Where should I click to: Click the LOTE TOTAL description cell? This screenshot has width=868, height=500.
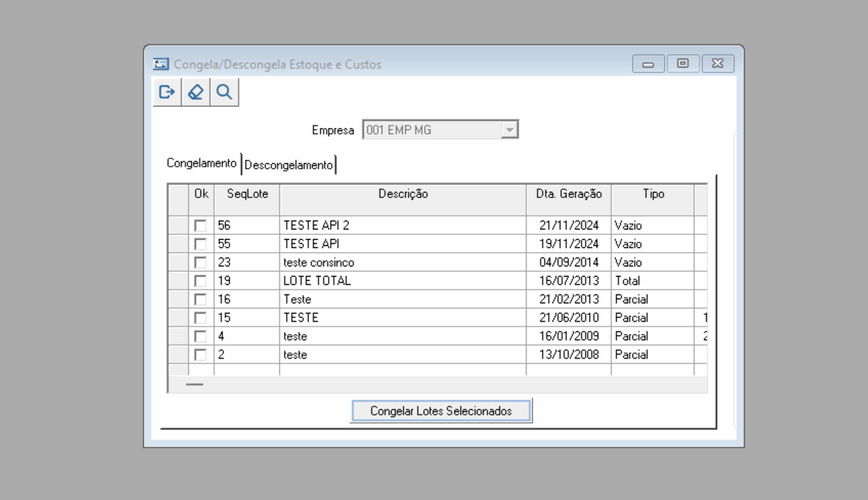pyautogui.click(x=403, y=281)
